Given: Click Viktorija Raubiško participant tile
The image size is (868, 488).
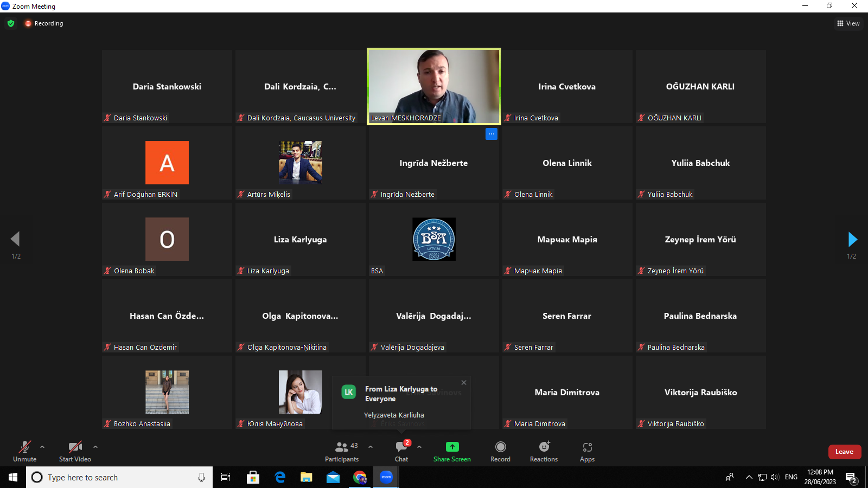Looking at the screenshot, I should (x=701, y=392).
